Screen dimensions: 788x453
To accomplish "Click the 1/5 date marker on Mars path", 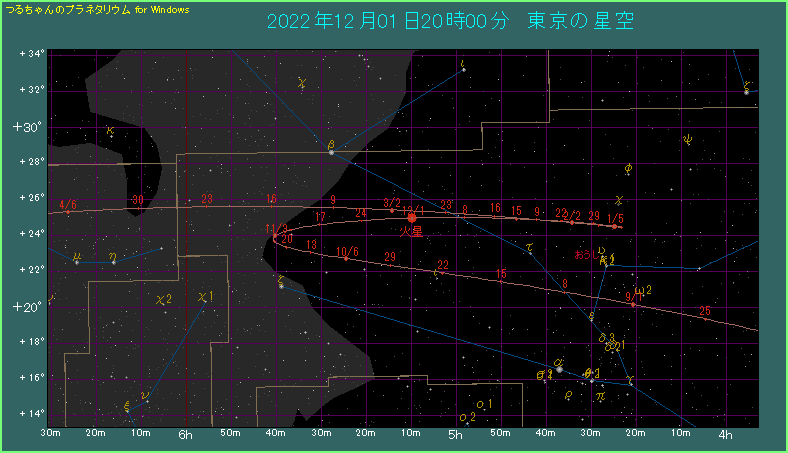I will pos(615,219).
